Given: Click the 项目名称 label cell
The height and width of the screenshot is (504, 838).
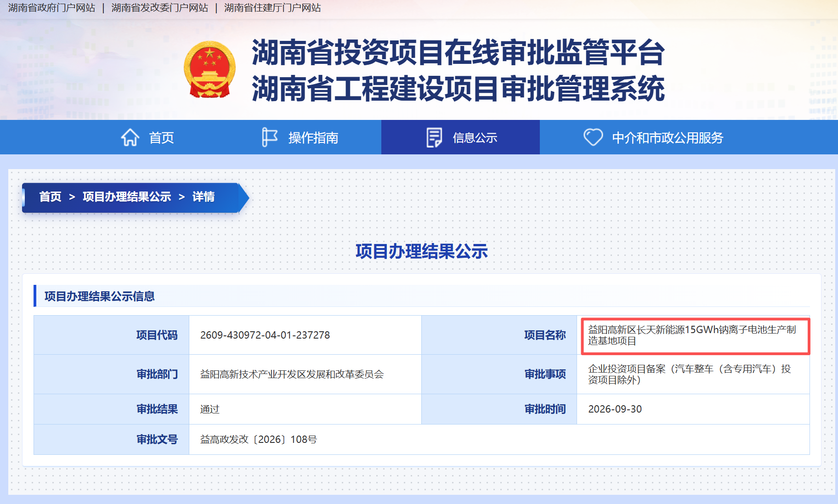Looking at the screenshot, I should tap(499, 335).
